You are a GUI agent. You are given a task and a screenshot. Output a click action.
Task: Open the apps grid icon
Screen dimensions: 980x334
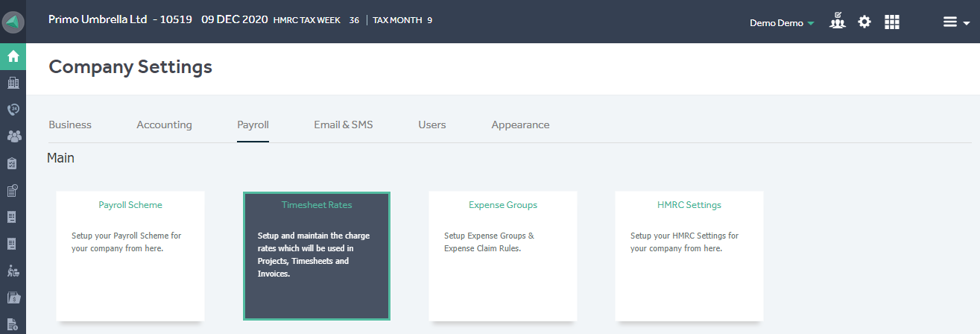(892, 22)
